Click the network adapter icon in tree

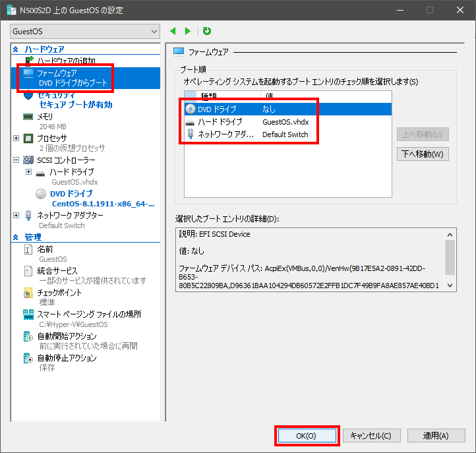(x=28, y=215)
